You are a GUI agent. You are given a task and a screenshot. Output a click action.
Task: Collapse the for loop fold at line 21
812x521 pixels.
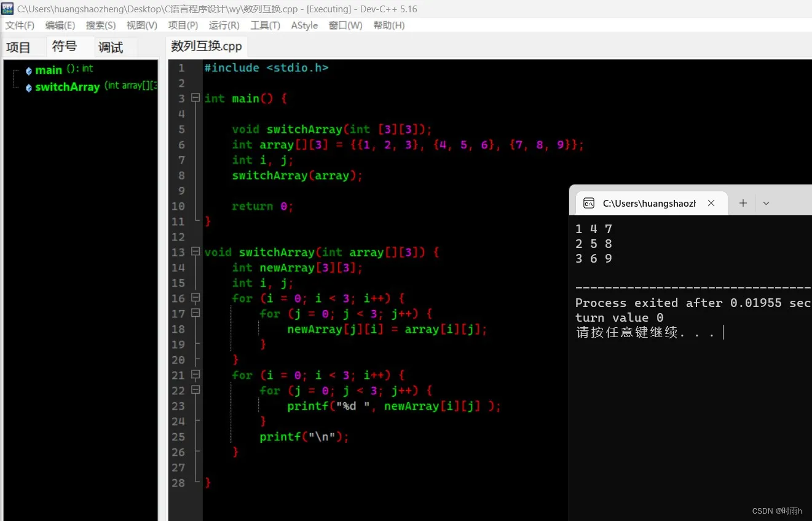(x=195, y=375)
